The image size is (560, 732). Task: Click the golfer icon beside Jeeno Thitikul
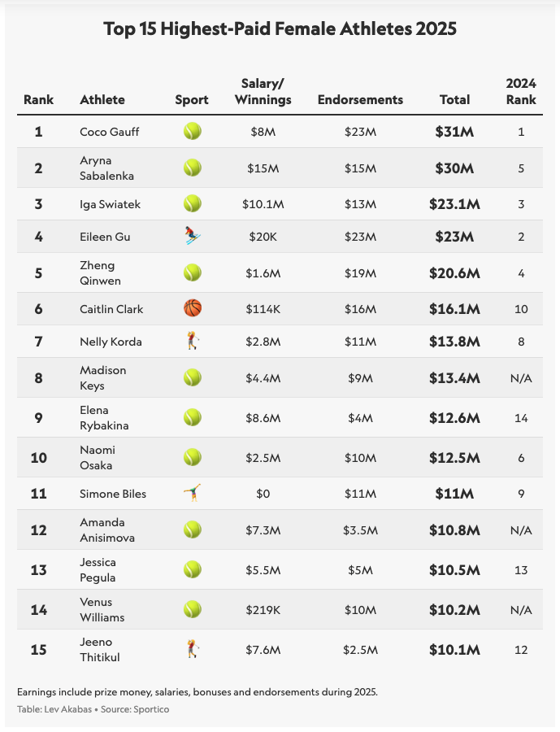[x=192, y=650]
